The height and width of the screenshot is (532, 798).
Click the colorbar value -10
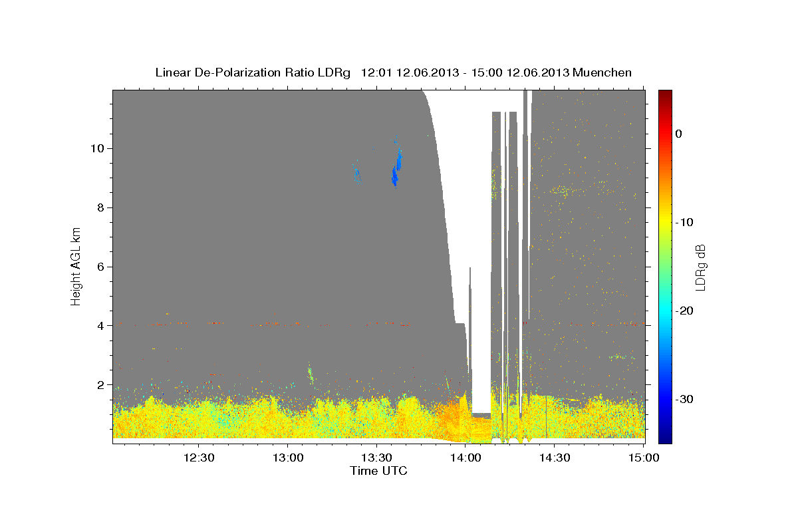[685, 222]
